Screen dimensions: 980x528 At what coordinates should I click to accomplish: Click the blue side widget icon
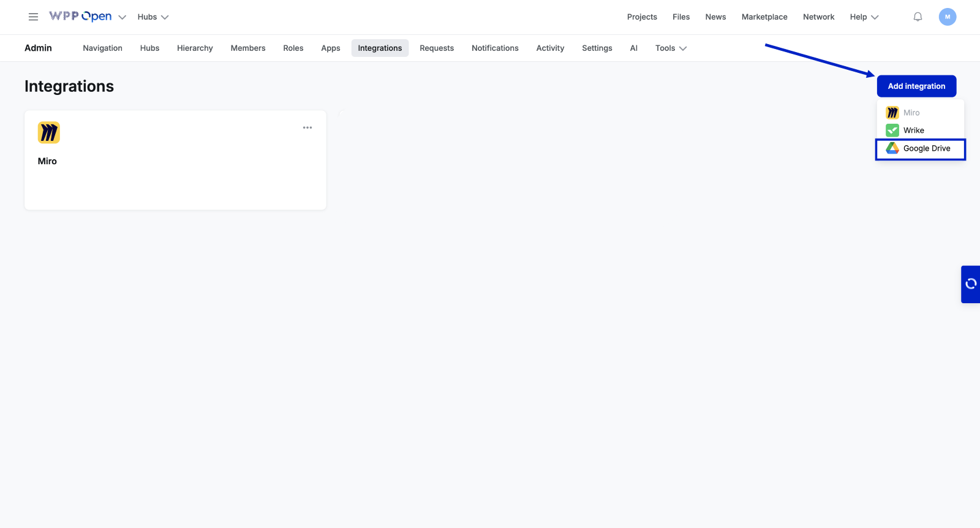coord(971,284)
